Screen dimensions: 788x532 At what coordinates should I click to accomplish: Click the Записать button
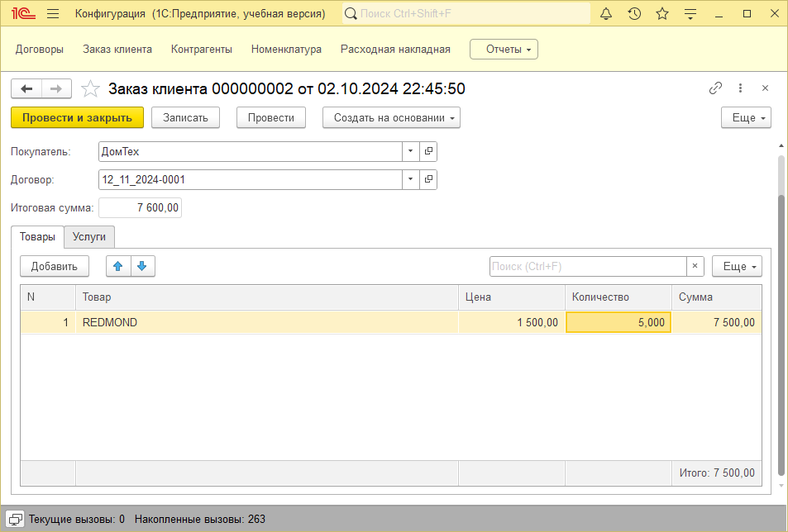[185, 117]
